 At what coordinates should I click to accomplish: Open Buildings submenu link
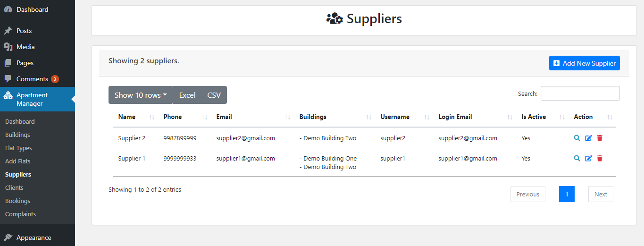click(x=17, y=135)
